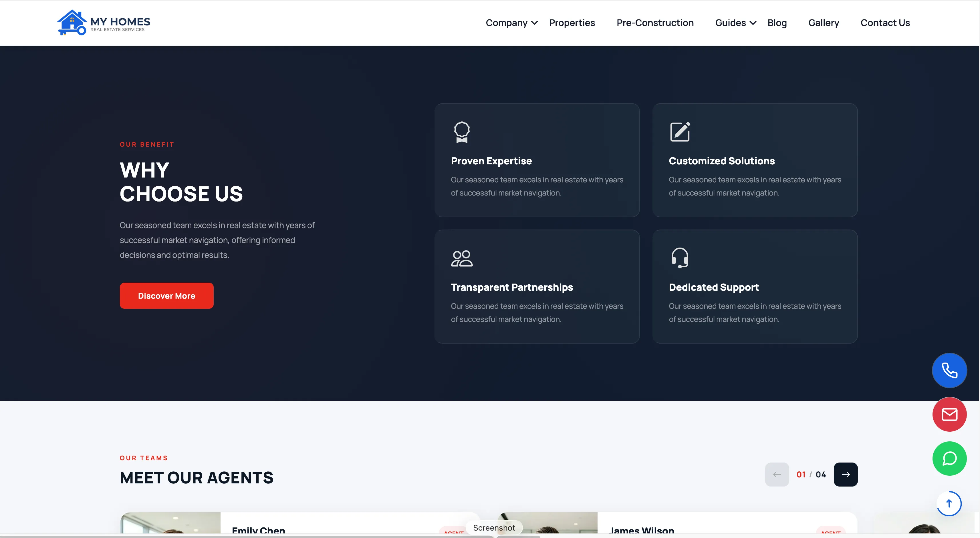Expand the Guides dropdown menu
Screen dimensions: 980x538
pyautogui.click(x=735, y=23)
